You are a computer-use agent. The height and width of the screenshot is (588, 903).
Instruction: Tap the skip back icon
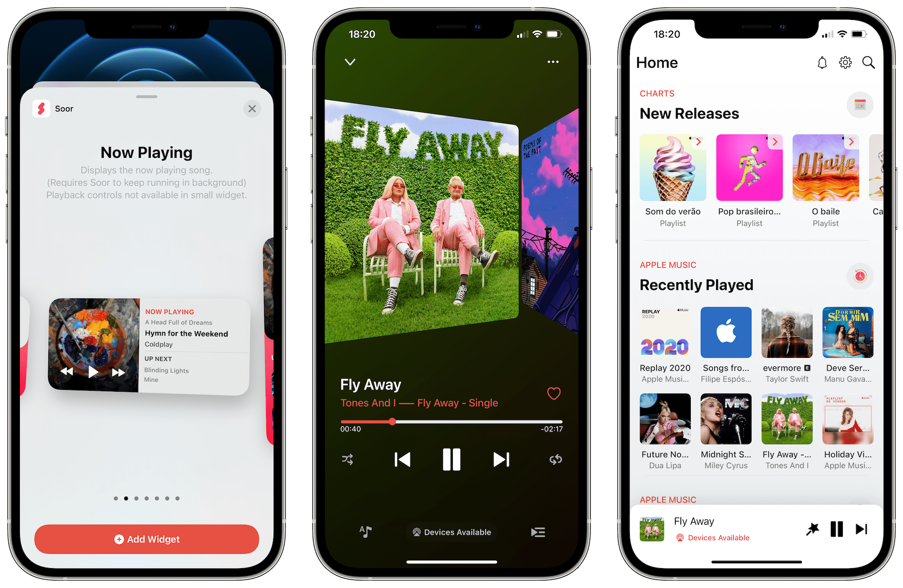click(x=401, y=458)
